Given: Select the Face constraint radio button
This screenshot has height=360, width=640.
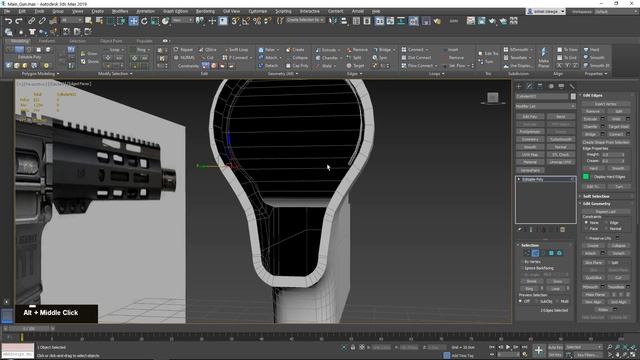Looking at the screenshot, I should coord(586,229).
